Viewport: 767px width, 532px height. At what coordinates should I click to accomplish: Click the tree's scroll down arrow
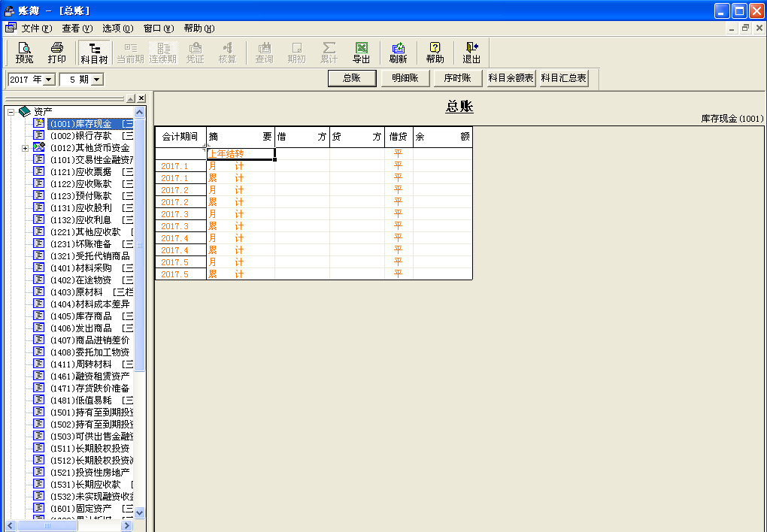pyautogui.click(x=139, y=513)
